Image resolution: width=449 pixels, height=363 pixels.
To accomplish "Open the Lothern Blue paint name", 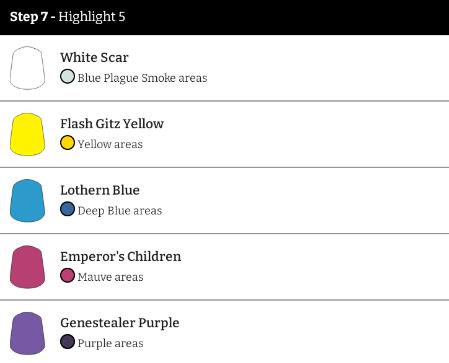I will [x=100, y=190].
